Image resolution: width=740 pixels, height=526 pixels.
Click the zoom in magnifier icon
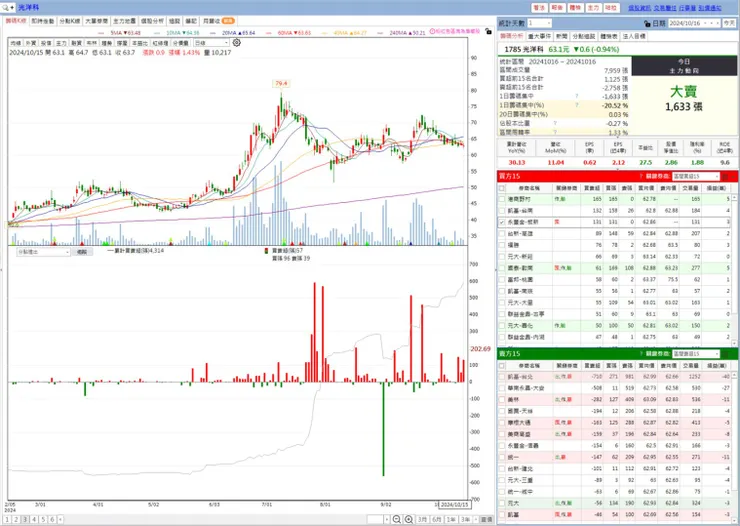(x=409, y=519)
